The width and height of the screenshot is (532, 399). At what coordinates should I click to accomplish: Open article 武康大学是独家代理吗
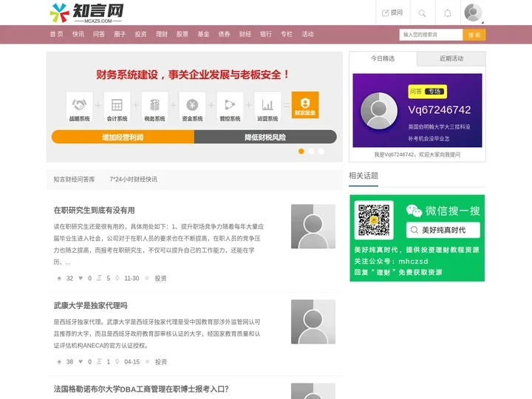91,306
